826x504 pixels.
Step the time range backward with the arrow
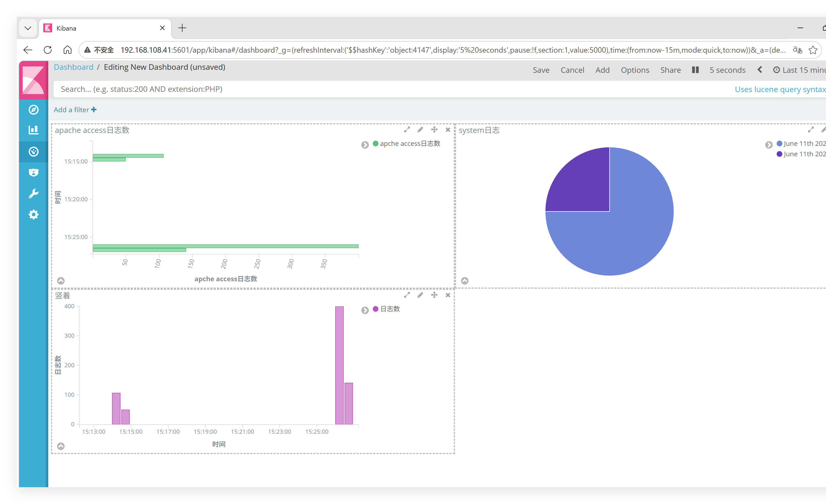[x=760, y=70]
